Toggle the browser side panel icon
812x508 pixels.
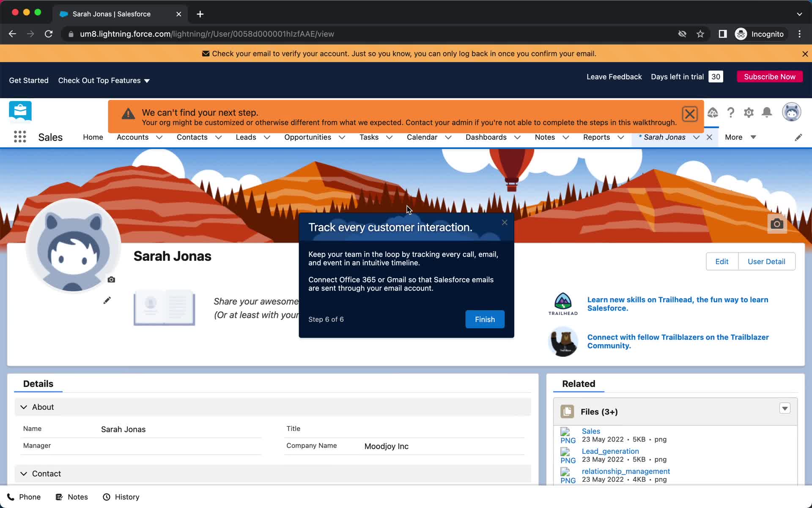(x=722, y=34)
